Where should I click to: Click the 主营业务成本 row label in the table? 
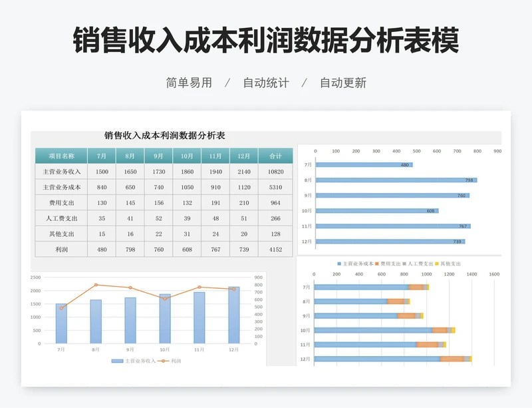61,187
